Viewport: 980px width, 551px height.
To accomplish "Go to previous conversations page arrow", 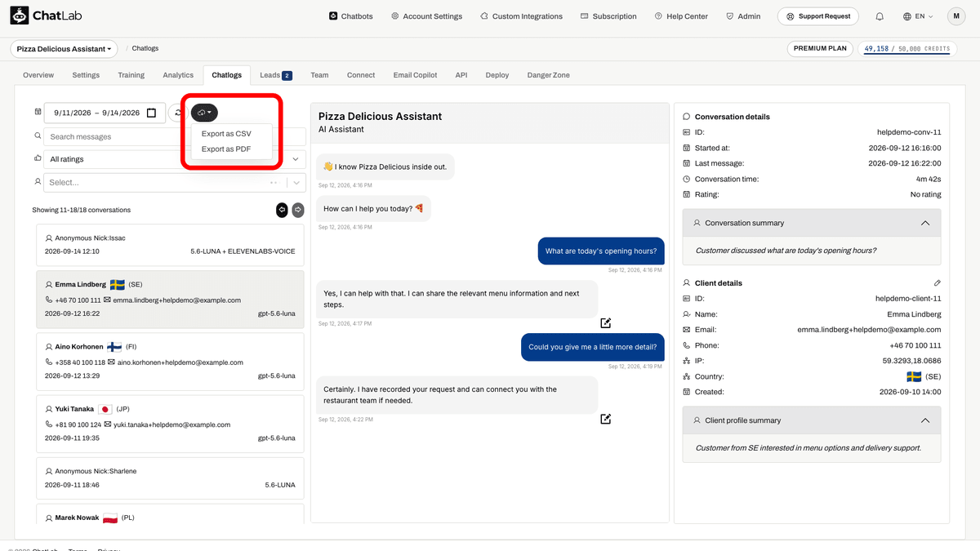I will click(282, 210).
